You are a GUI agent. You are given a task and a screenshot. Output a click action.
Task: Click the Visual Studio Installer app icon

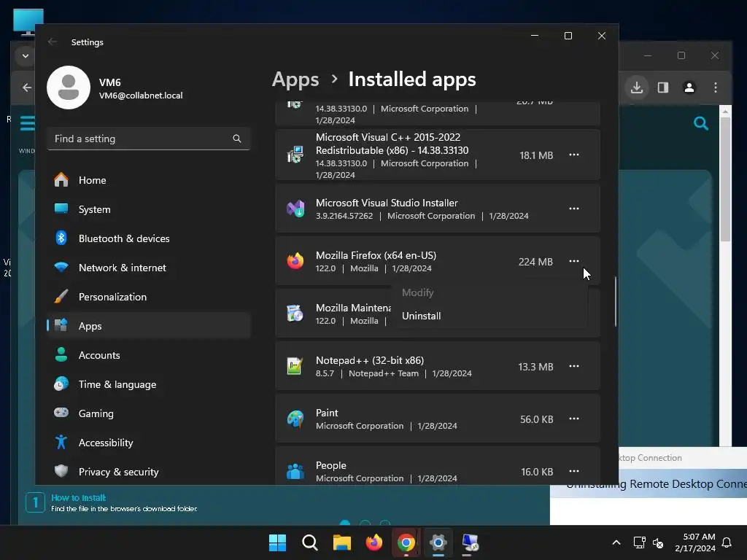[x=295, y=209]
